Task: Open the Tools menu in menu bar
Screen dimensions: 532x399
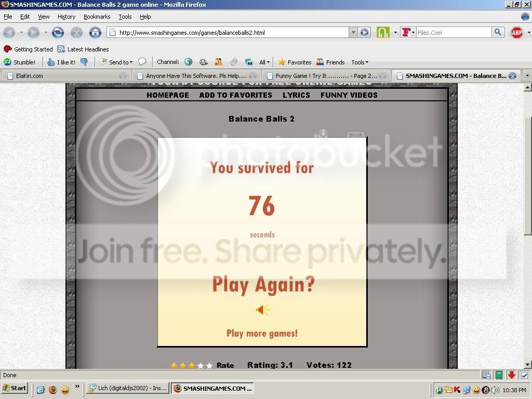Action: tap(125, 17)
